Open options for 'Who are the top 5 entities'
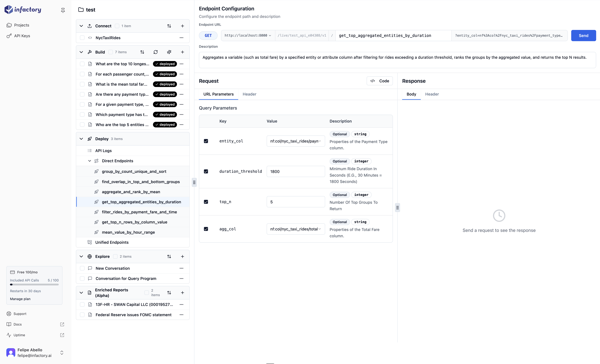Viewport: 600px width, 364px height. coord(181,125)
